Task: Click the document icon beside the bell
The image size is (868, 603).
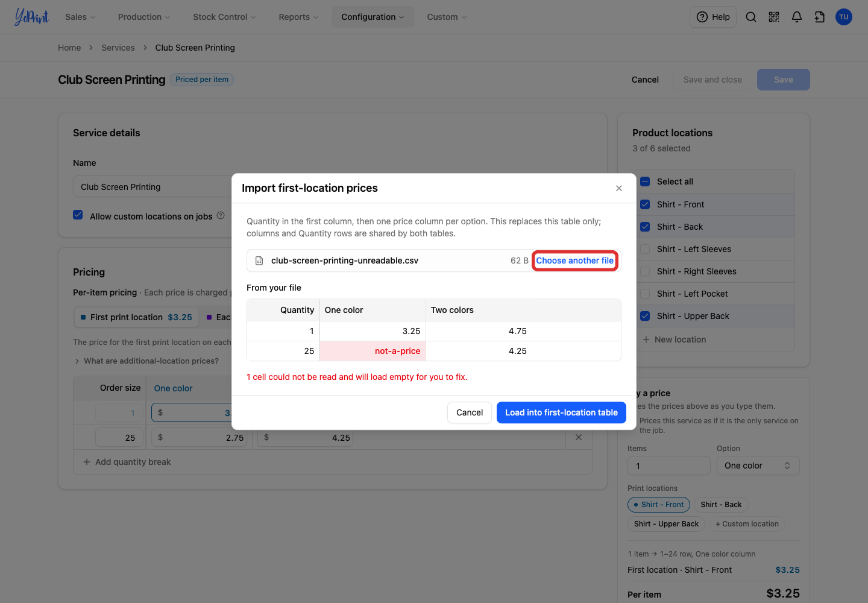Action: pos(820,17)
